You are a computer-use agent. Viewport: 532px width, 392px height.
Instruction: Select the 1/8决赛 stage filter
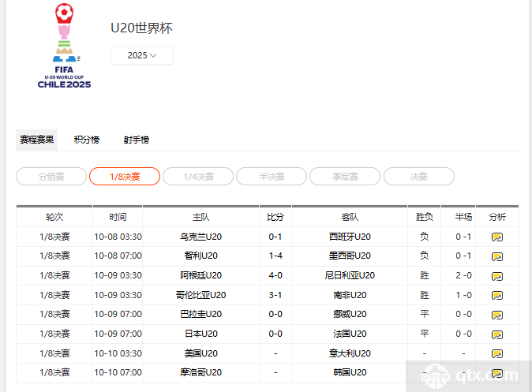[x=125, y=177]
